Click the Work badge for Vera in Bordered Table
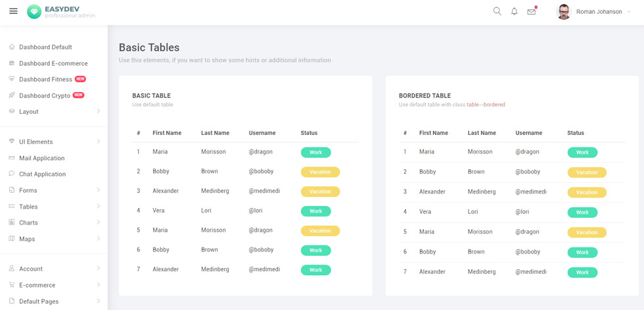Image resolution: width=644 pixels, height=310 pixels. click(582, 213)
